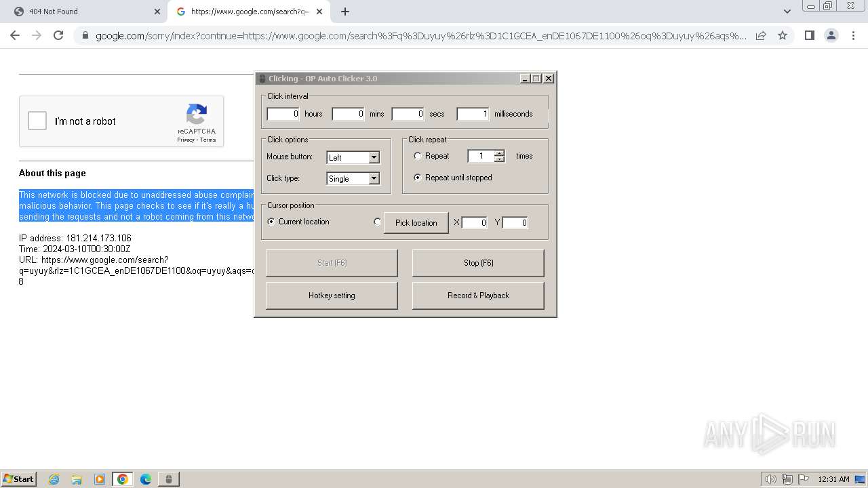The height and width of the screenshot is (488, 868).
Task: Click the About this page heading
Action: click(52, 173)
